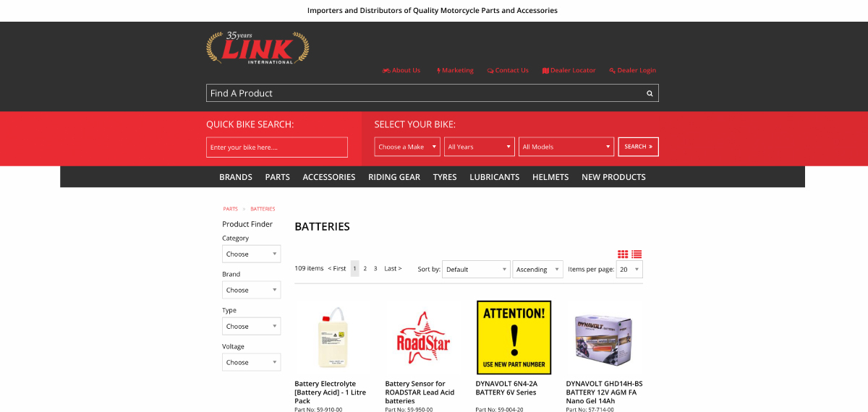Image resolution: width=868 pixels, height=412 pixels.
Task: Select page 1 in pagination
Action: pyautogui.click(x=354, y=268)
